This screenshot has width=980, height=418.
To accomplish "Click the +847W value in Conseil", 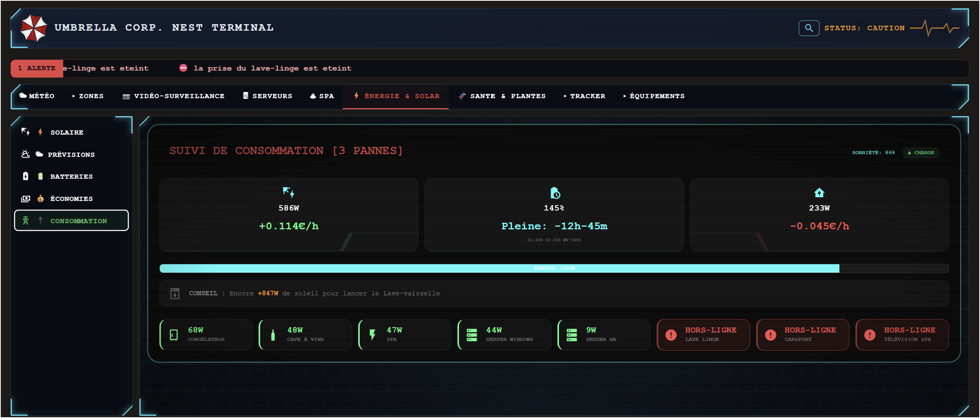I will [268, 293].
